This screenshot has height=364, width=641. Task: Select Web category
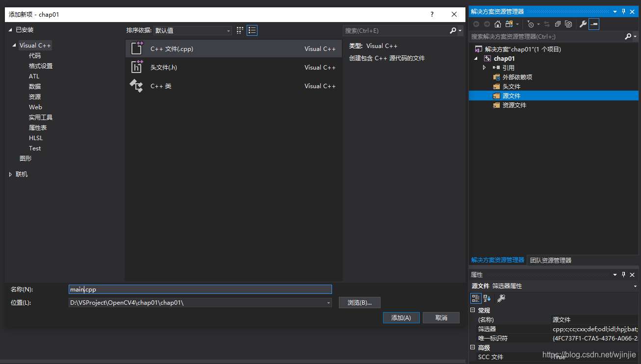pos(35,107)
